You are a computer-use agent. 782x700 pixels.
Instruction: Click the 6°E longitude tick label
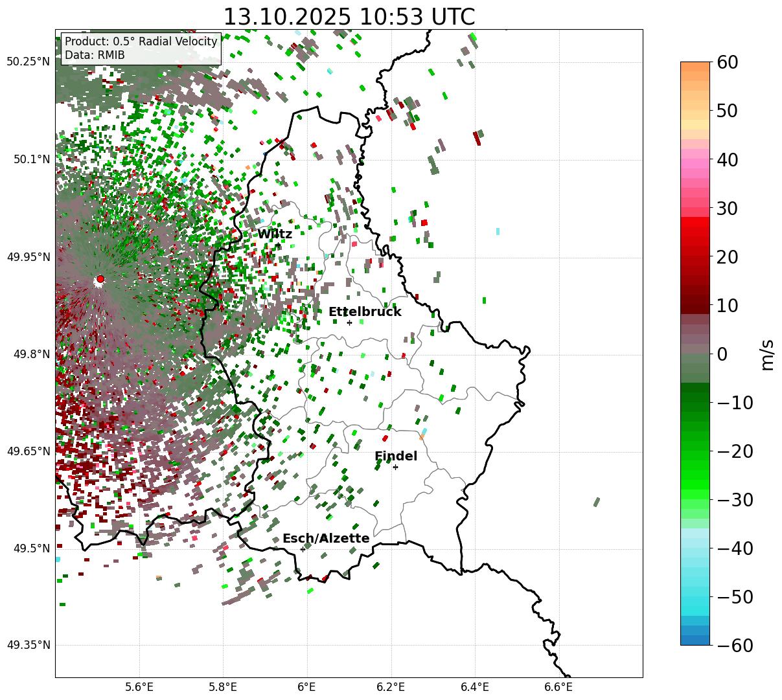pyautogui.click(x=306, y=687)
